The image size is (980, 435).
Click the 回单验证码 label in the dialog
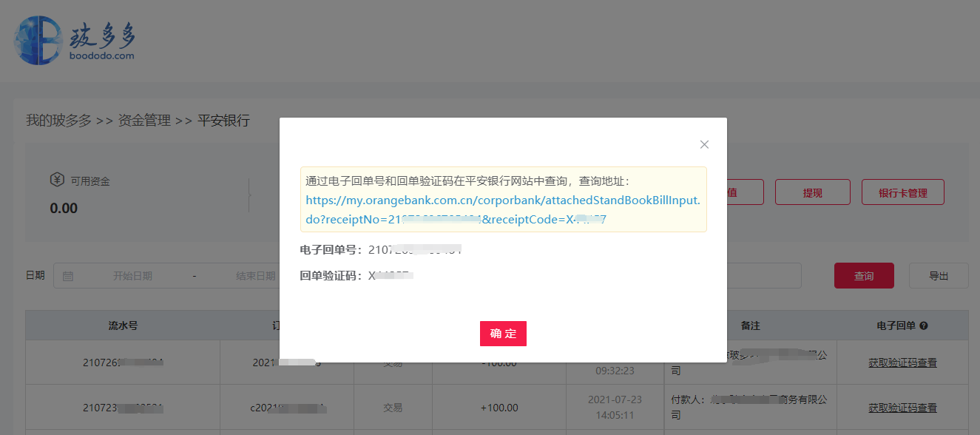pos(331,276)
